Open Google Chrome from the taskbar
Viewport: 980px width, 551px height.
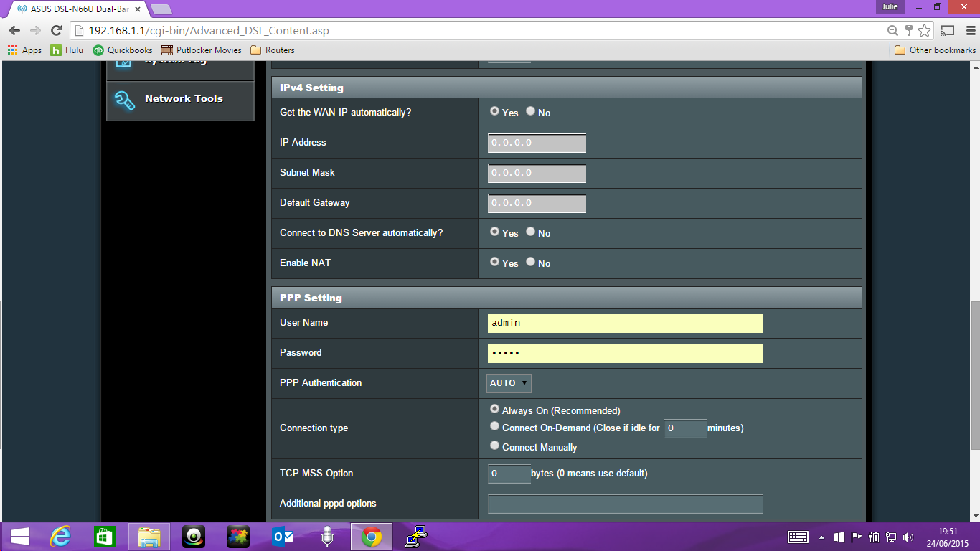coord(372,536)
